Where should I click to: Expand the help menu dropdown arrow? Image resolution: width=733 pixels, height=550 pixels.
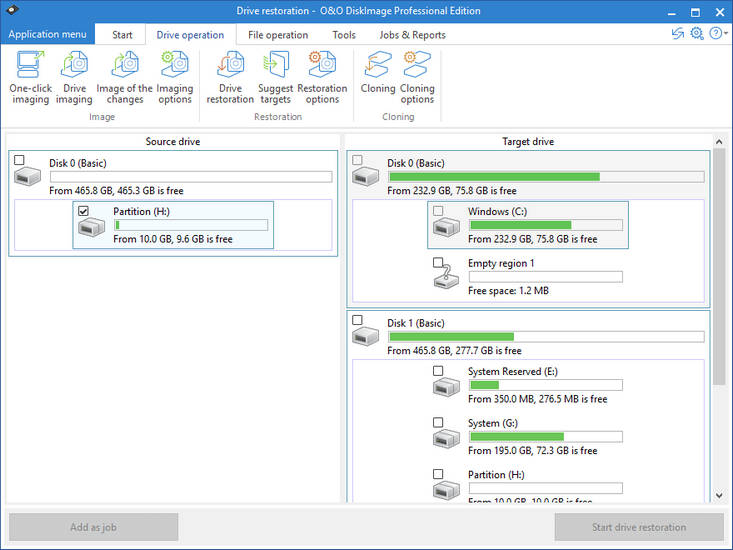(723, 34)
